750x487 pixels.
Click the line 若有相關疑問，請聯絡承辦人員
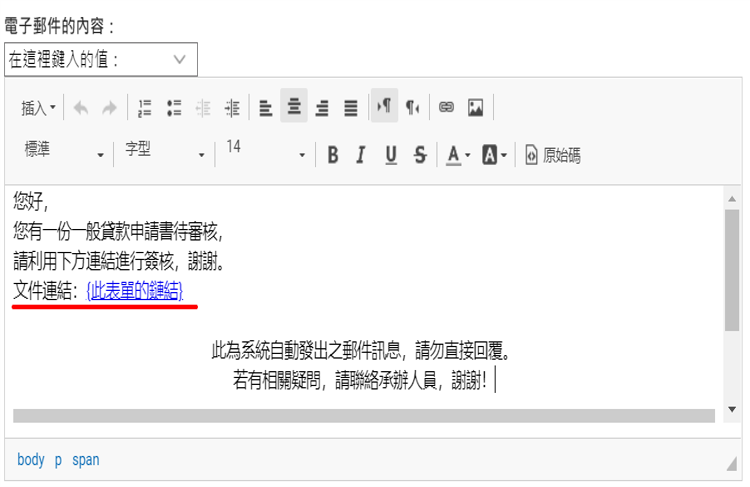coord(359,380)
